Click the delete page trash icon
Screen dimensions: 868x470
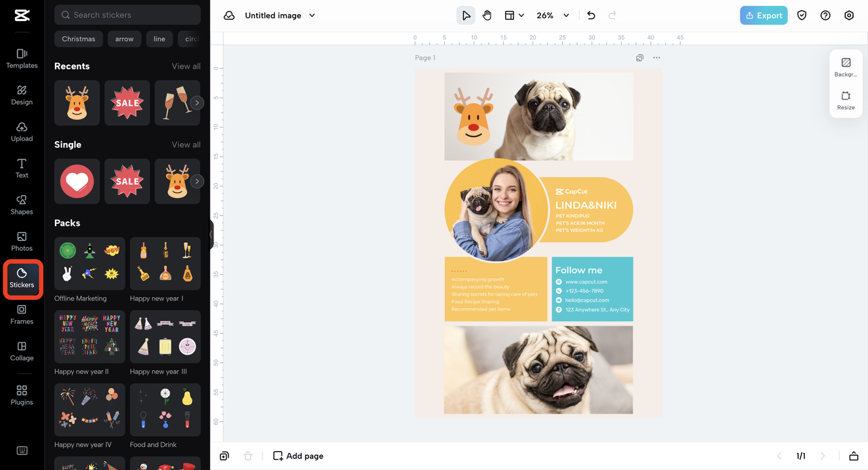(248, 456)
